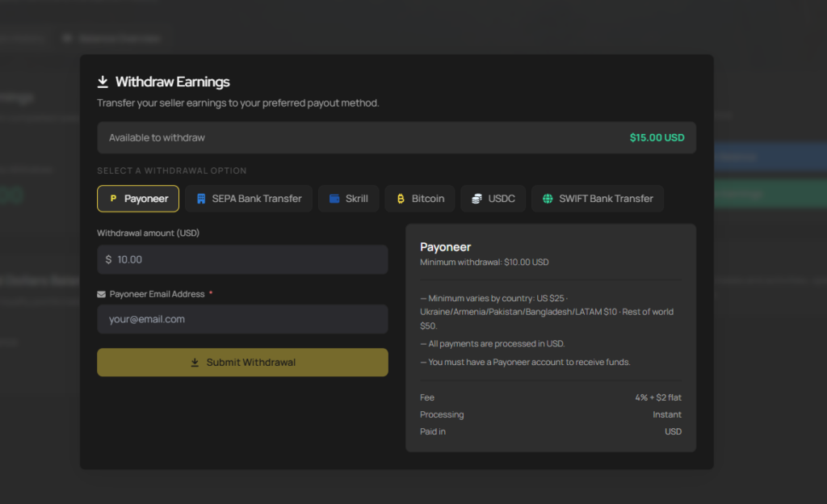Click the download icon beside Withdraw Earnings title
This screenshot has width=827, height=504.
pos(103,82)
